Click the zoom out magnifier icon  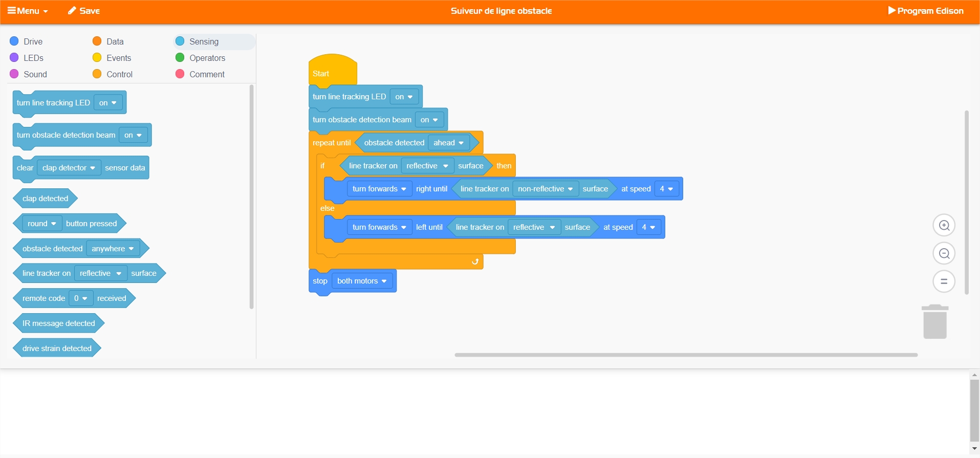pyautogui.click(x=944, y=254)
